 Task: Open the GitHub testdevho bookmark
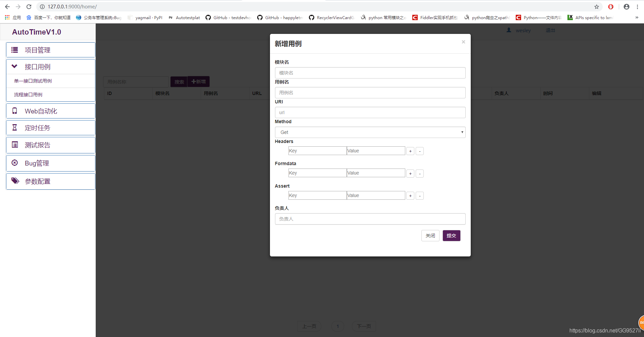coord(228,17)
